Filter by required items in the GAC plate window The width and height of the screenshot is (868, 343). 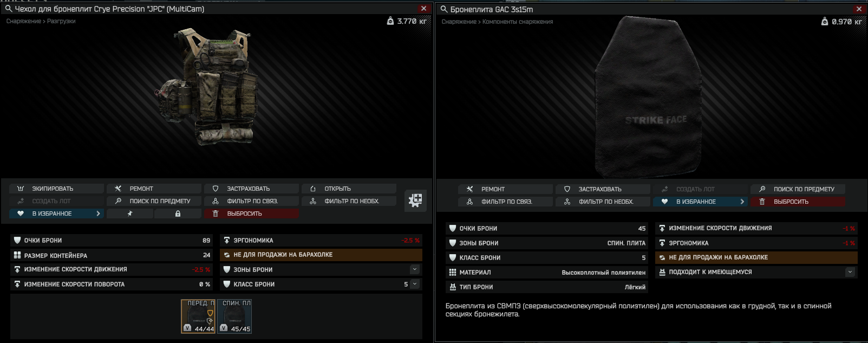[x=603, y=202]
